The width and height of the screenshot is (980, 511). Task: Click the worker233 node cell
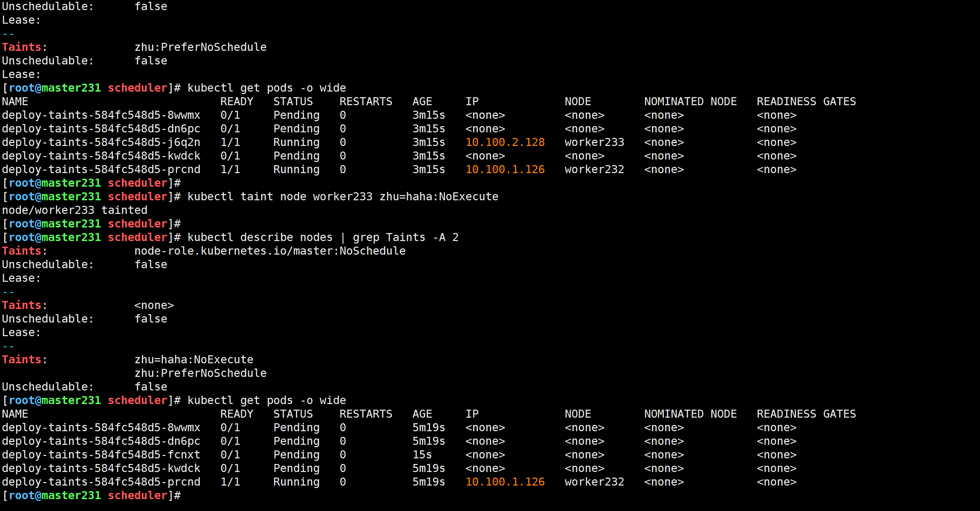594,142
